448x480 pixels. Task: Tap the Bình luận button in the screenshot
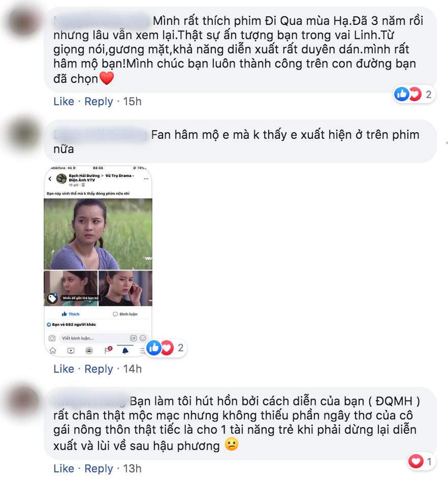click(x=125, y=314)
